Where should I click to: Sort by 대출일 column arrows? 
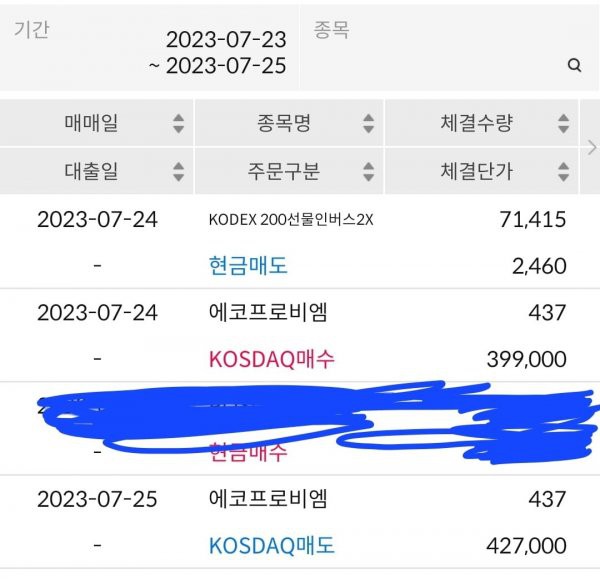[178, 171]
